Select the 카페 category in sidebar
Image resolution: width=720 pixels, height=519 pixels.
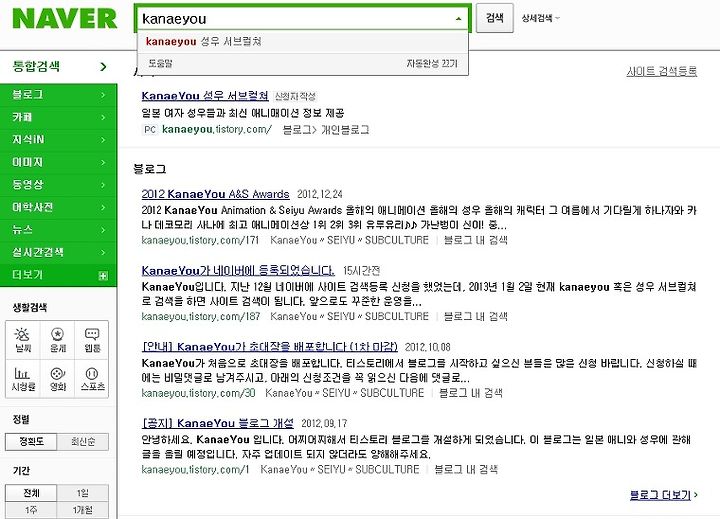click(x=59, y=117)
